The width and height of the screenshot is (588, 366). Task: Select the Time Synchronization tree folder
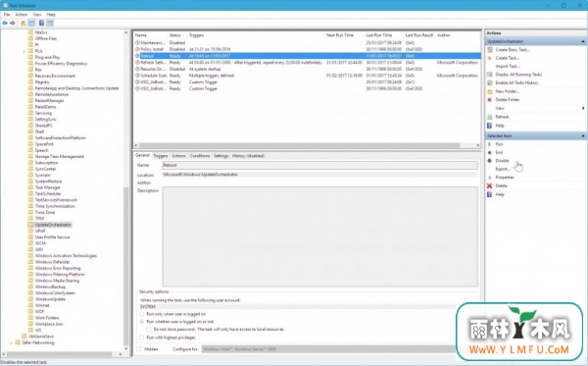point(55,206)
